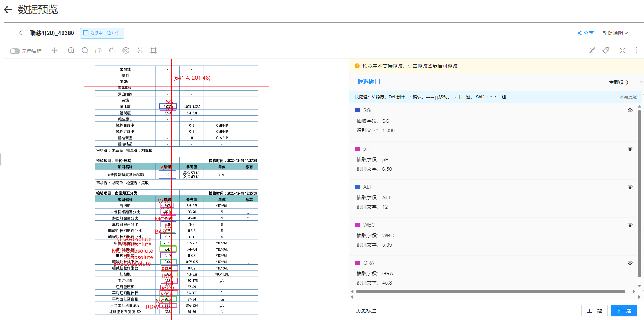Rotate the image by 90 degrees
This screenshot has width=644, height=320.
tap(126, 50)
